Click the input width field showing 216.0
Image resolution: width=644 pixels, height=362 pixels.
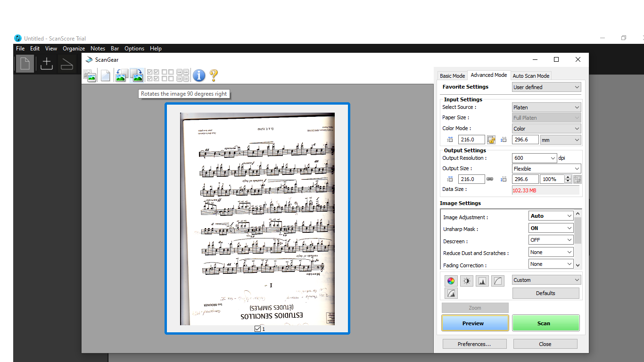pyautogui.click(x=471, y=140)
